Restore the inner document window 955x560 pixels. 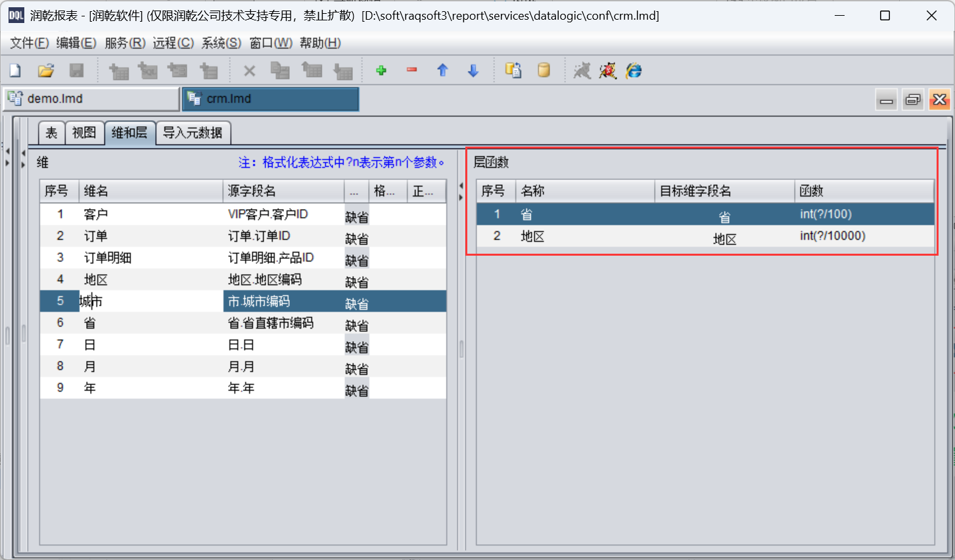click(x=913, y=100)
